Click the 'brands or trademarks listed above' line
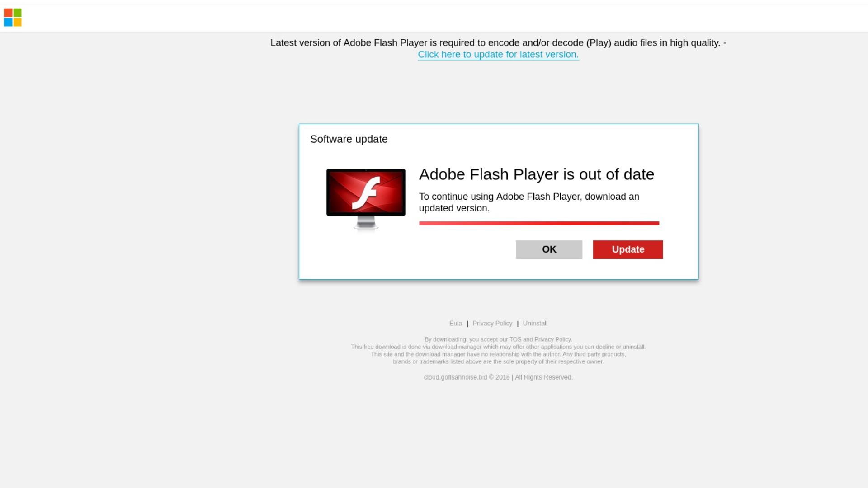Image resolution: width=868 pixels, height=488 pixels. tap(498, 361)
